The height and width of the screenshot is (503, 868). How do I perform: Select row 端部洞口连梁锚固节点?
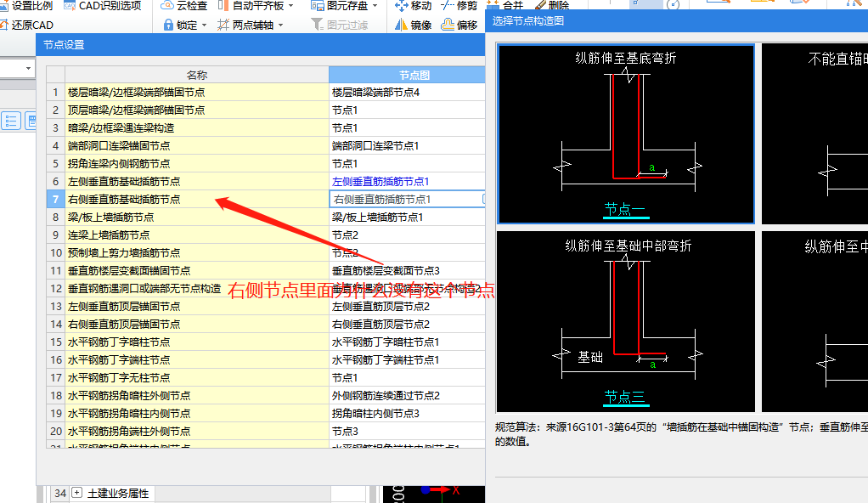pyautogui.click(x=196, y=145)
